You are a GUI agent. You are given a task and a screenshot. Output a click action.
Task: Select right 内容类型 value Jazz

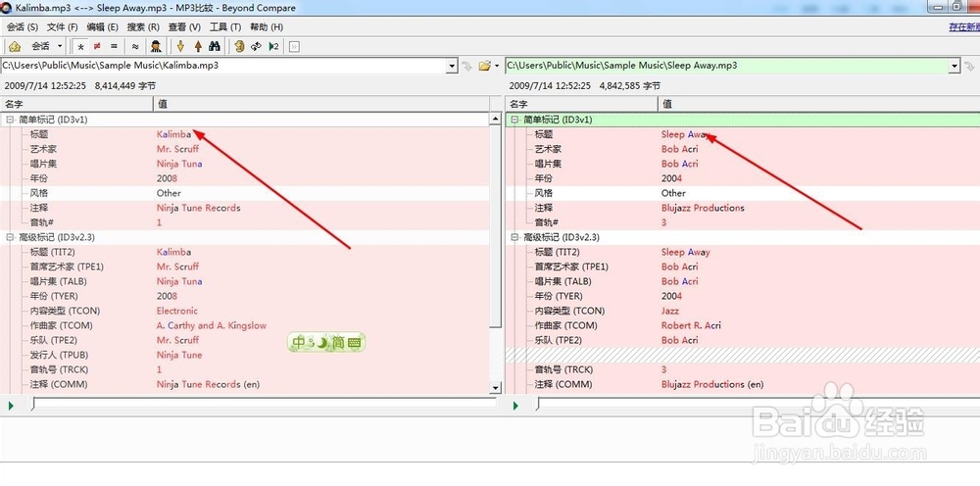tap(670, 311)
